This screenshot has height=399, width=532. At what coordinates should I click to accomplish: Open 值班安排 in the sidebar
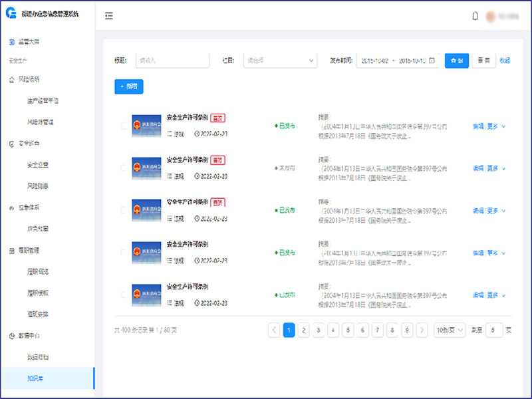click(x=38, y=314)
